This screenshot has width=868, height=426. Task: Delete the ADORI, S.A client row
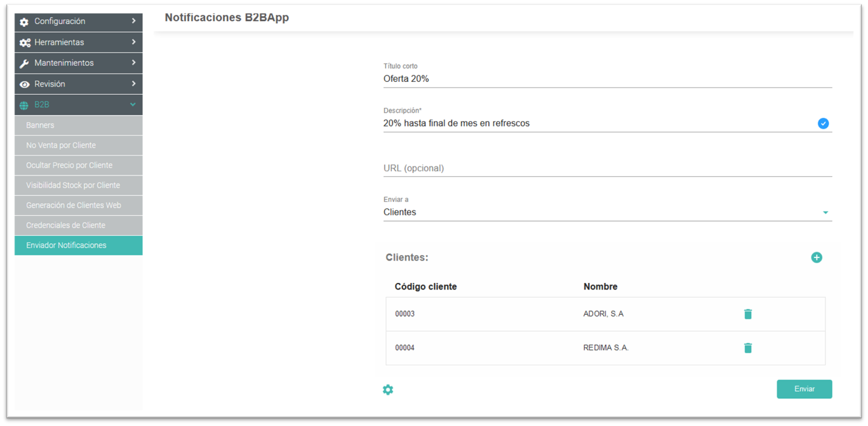(x=747, y=314)
